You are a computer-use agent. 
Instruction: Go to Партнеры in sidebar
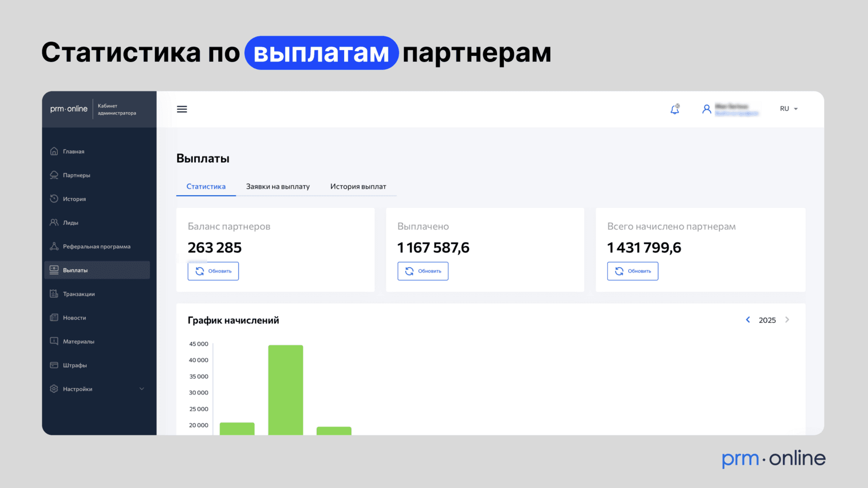point(76,176)
